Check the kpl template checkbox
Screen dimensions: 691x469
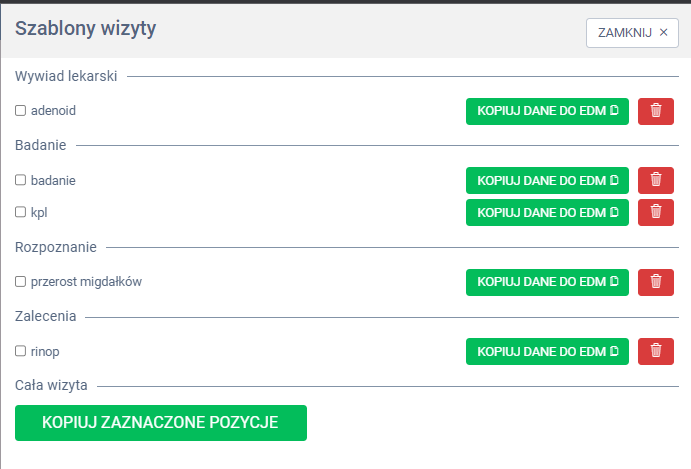[x=20, y=213]
